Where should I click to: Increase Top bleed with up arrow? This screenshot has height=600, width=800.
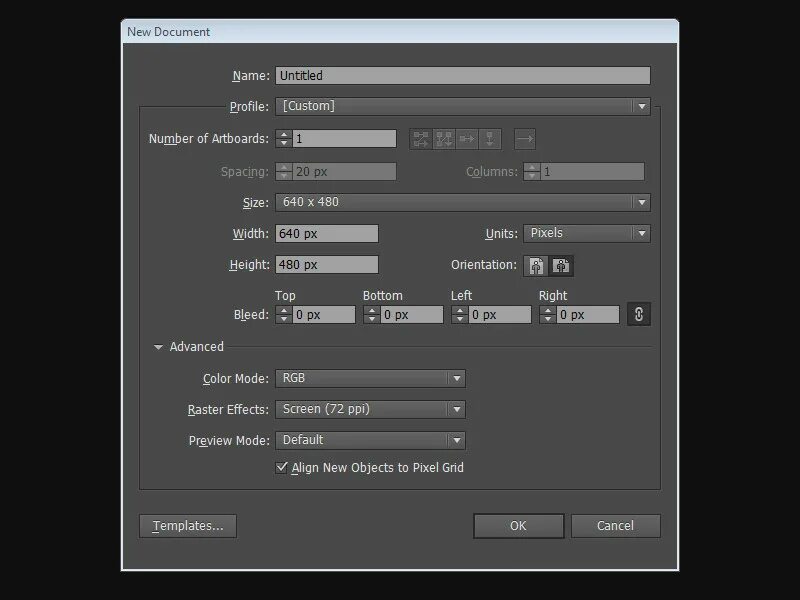[284, 310]
